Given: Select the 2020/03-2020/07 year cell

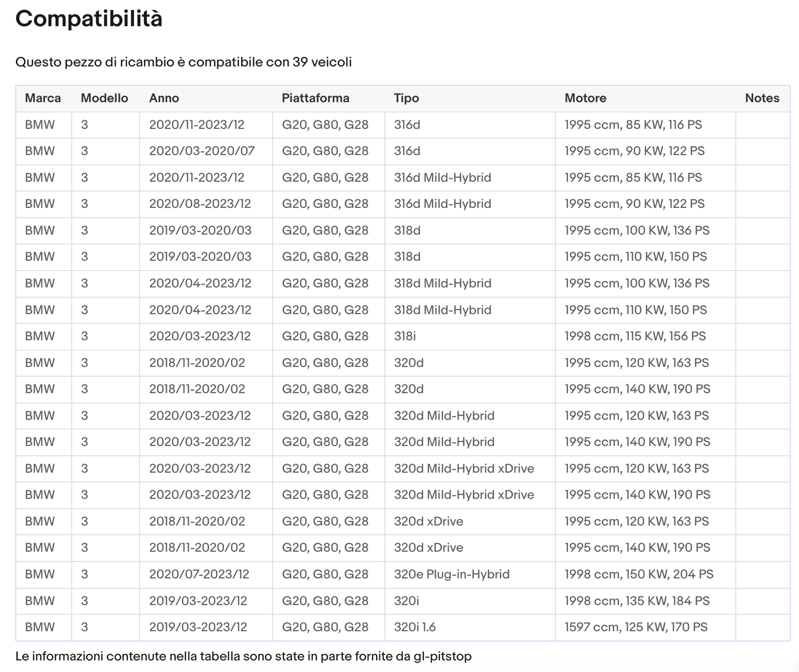Looking at the screenshot, I should pos(206,151).
